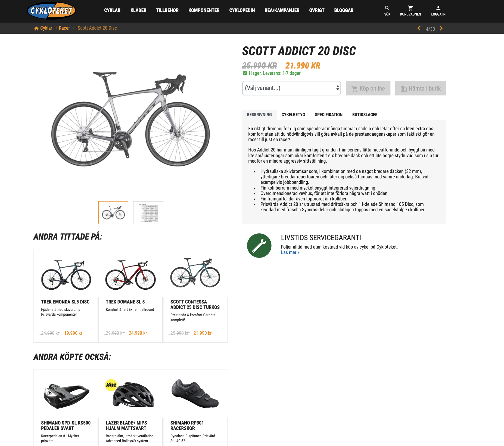Click the Hämta i butik button
This screenshot has width=504, height=446.
click(421, 88)
